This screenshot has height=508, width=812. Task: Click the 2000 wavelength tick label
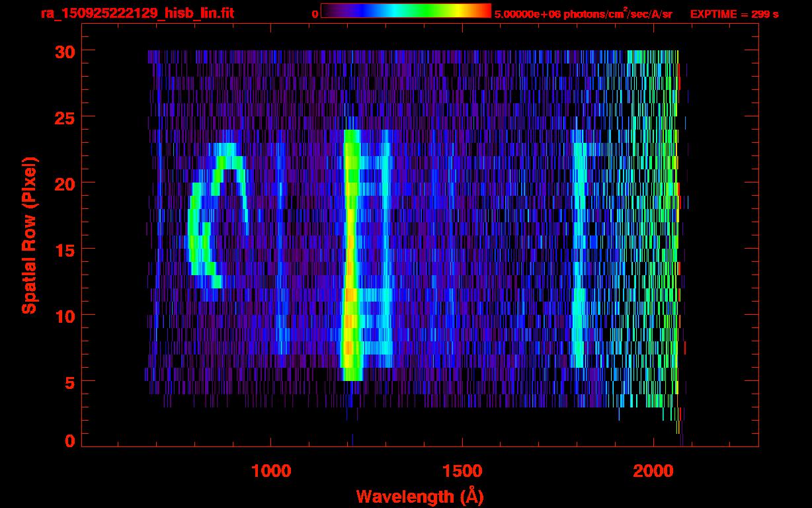(x=653, y=471)
